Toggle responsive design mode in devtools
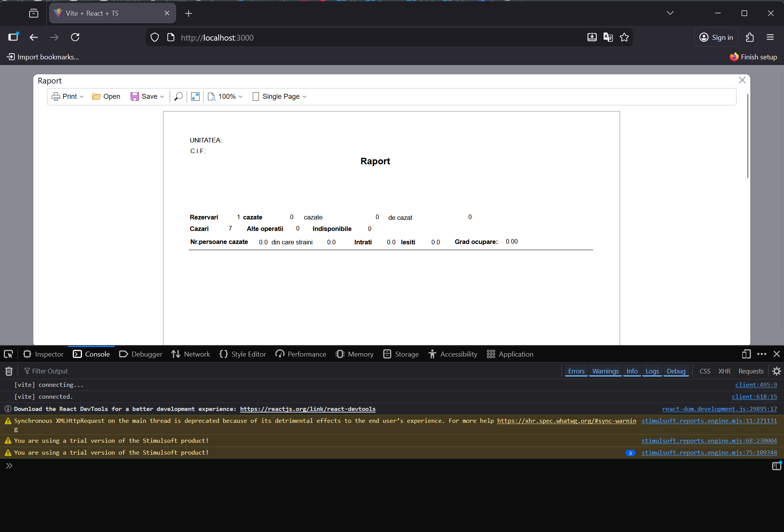Viewport: 784px width, 532px height. click(746, 354)
